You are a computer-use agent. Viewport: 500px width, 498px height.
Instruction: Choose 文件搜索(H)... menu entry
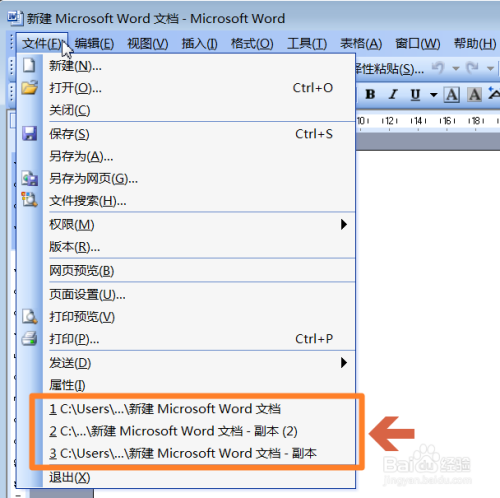click(x=186, y=201)
